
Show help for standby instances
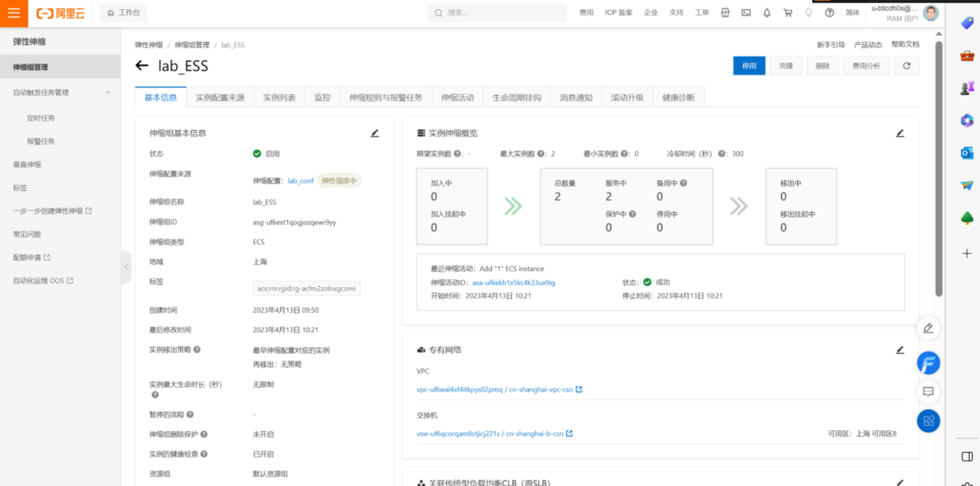[x=684, y=183]
